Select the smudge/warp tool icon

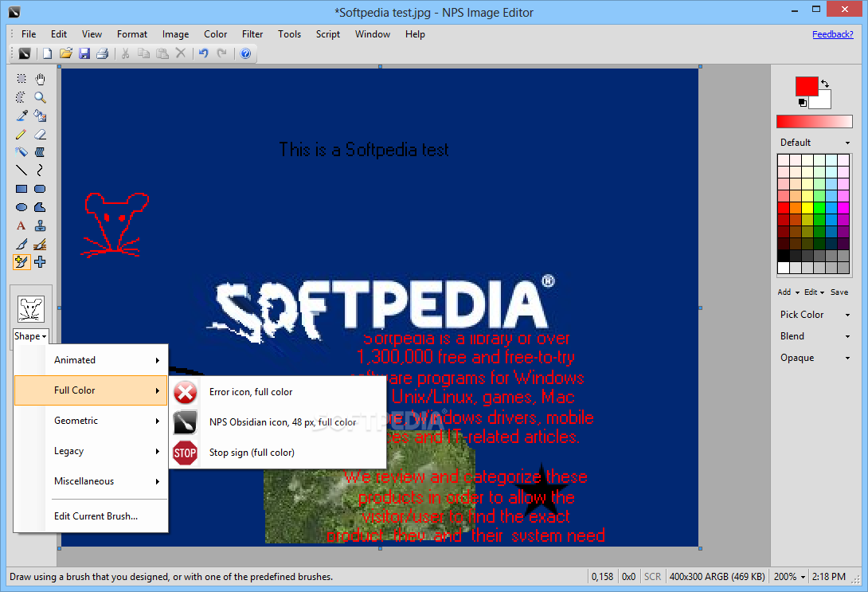(40, 152)
